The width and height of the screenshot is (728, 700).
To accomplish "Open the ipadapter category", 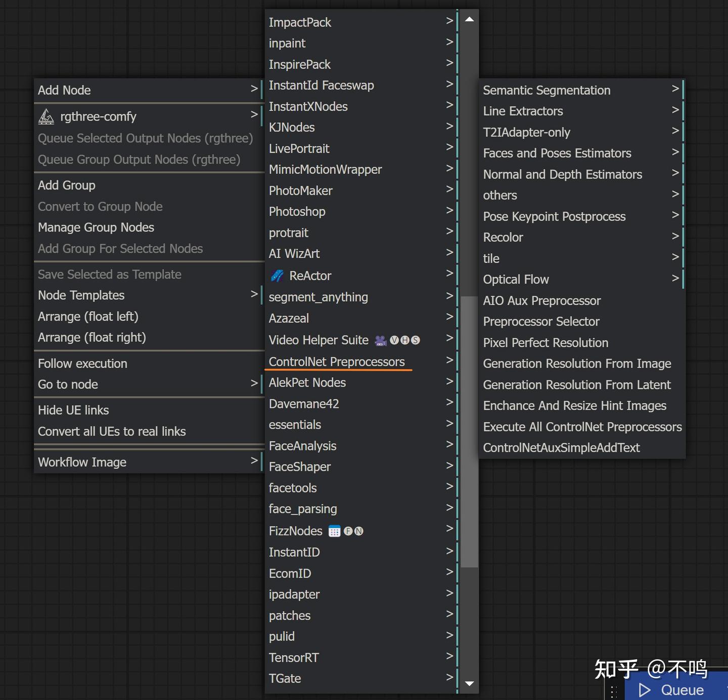I will 361,594.
